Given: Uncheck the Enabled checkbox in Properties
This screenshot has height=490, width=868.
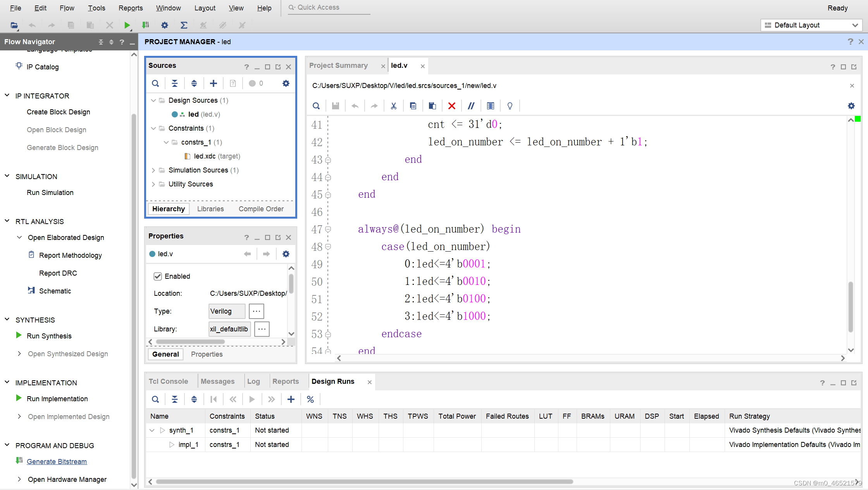Looking at the screenshot, I should pos(158,276).
